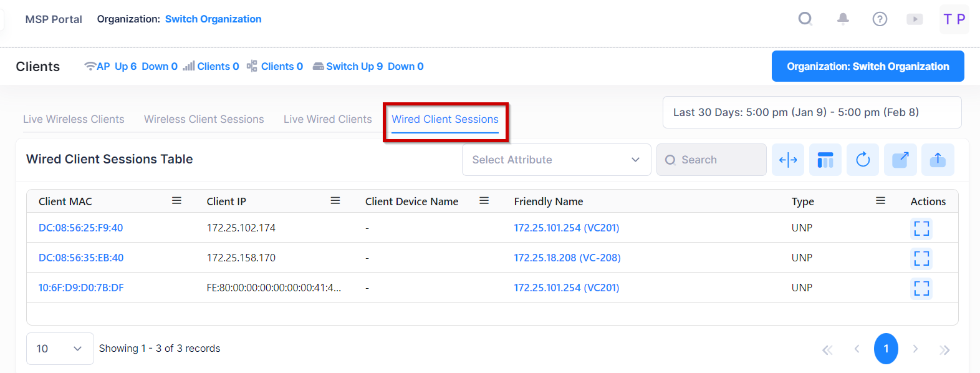This screenshot has width=980, height=373.
Task: Expand details for the DC:08:56:35:EB:40 row
Action: (921, 258)
